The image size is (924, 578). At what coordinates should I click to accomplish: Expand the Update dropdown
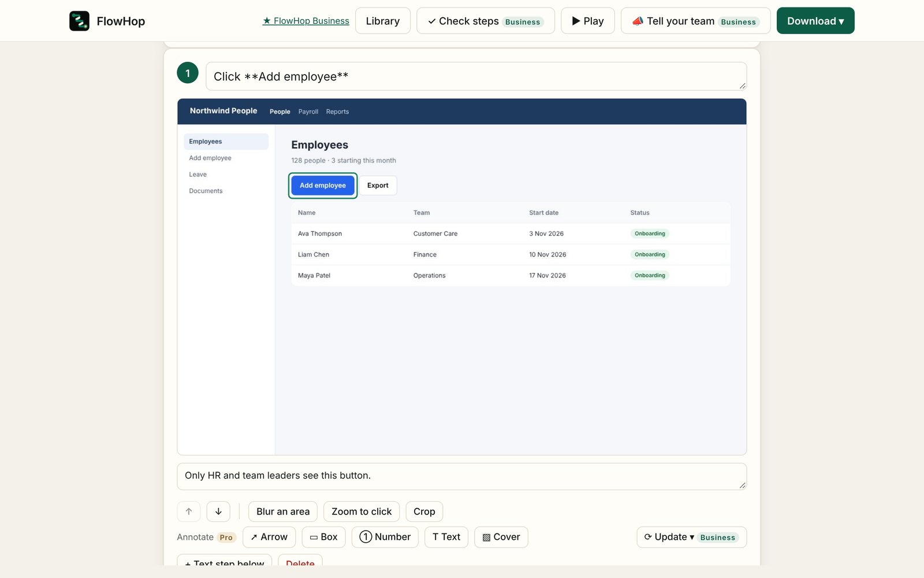click(x=692, y=537)
